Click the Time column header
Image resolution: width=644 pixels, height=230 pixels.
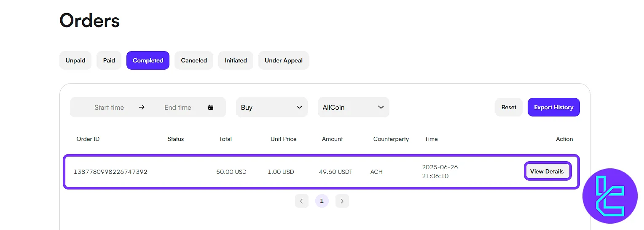point(431,139)
